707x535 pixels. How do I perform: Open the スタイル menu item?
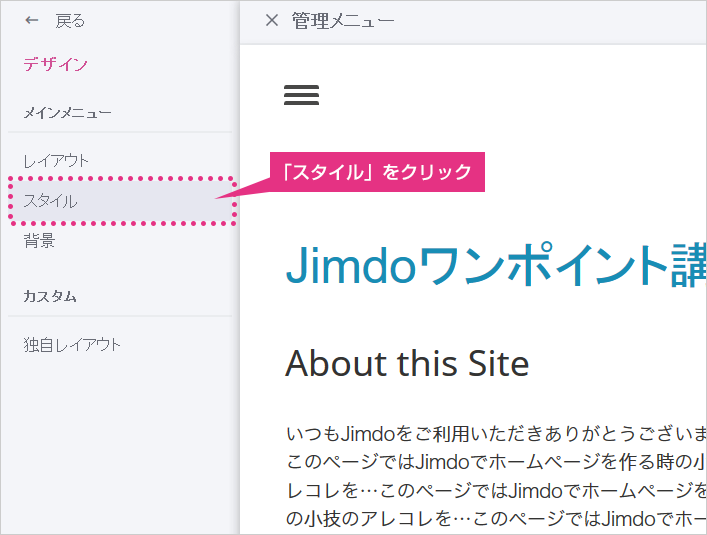(x=122, y=201)
